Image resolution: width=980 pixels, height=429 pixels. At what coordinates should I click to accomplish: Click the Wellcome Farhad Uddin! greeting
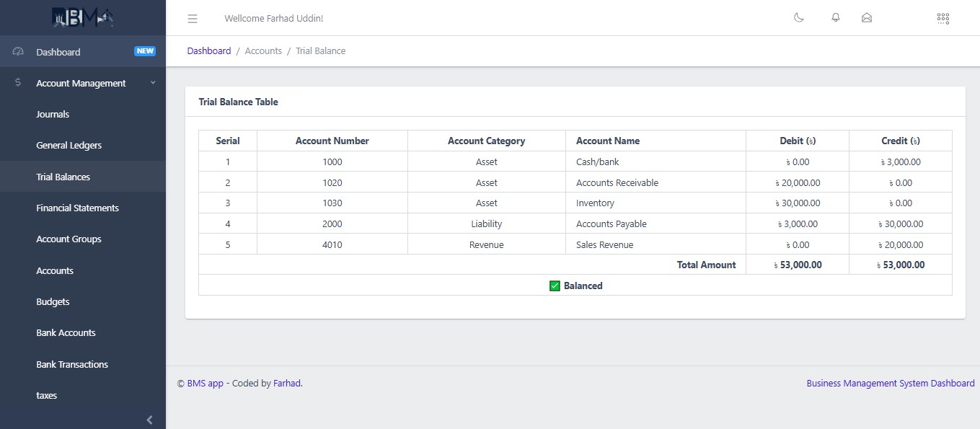[x=274, y=18]
